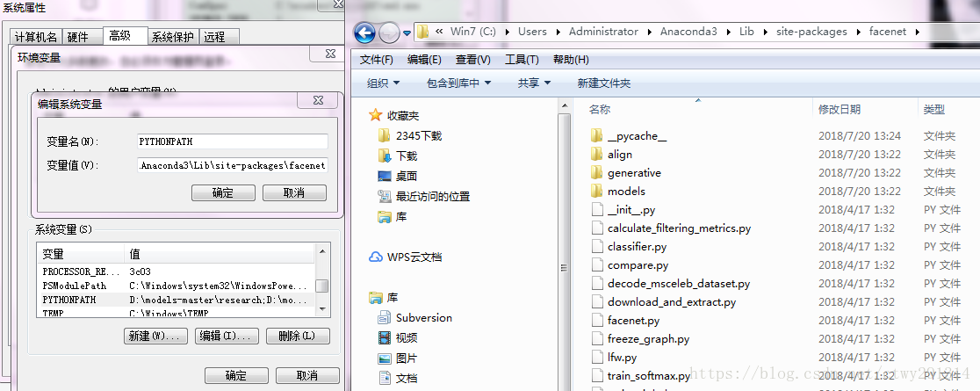Click the Users breadcrumb in the address bar
The width and height of the screenshot is (980, 391).
(532, 32)
